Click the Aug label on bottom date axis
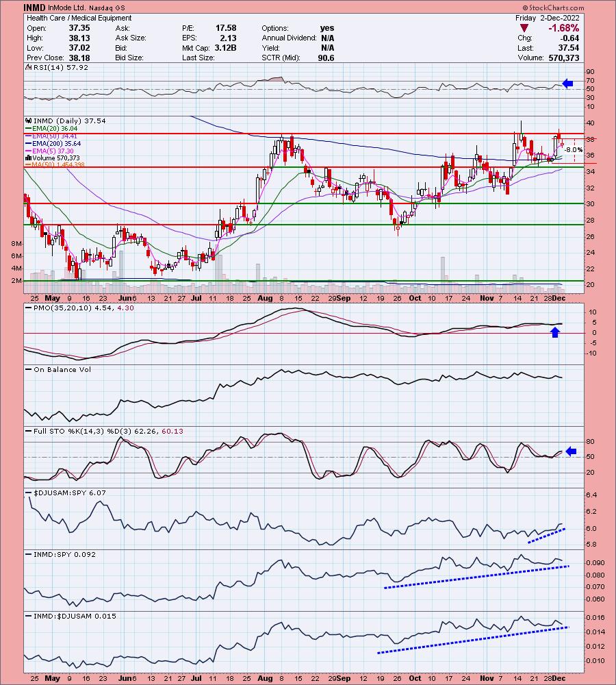The image size is (616, 685). point(265,678)
